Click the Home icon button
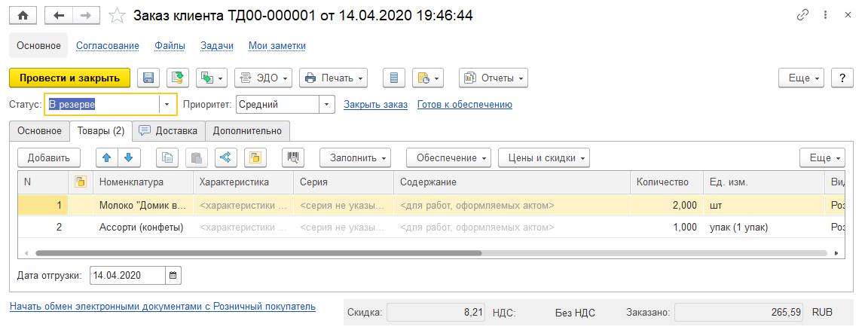Viewport: 868px width, 333px height. [23, 15]
